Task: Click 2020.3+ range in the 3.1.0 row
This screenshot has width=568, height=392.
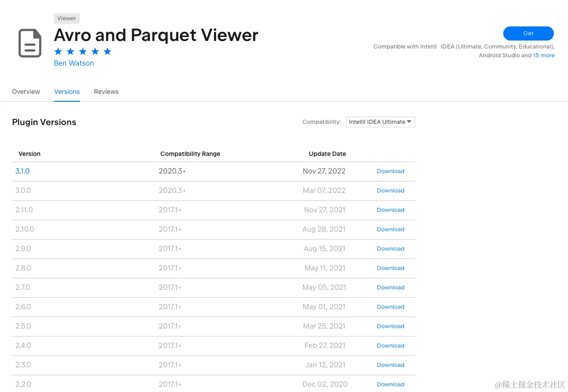Action: pyautogui.click(x=172, y=171)
